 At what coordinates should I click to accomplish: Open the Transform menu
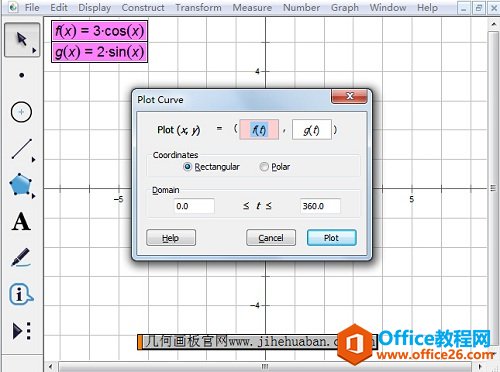tap(198, 7)
